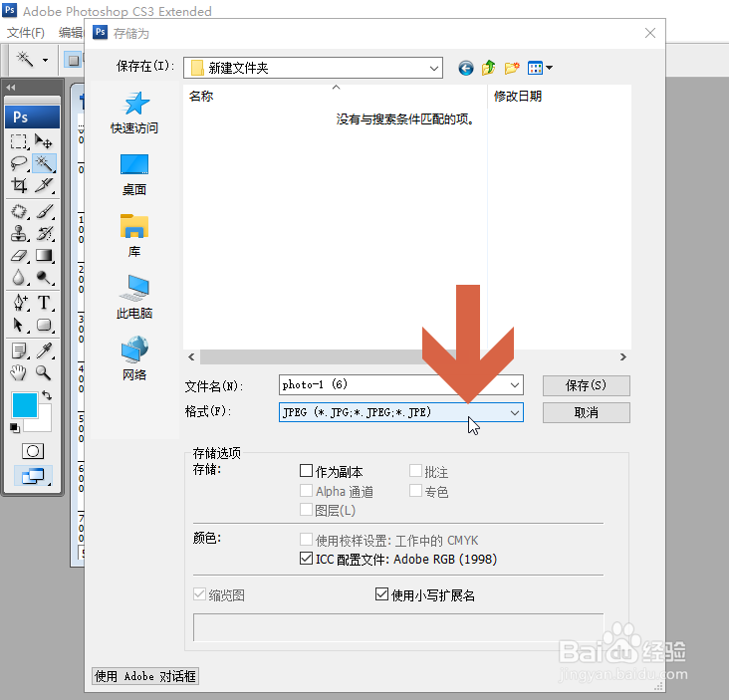This screenshot has width=729, height=700.
Task: Select the Crop tool
Action: pyautogui.click(x=19, y=185)
